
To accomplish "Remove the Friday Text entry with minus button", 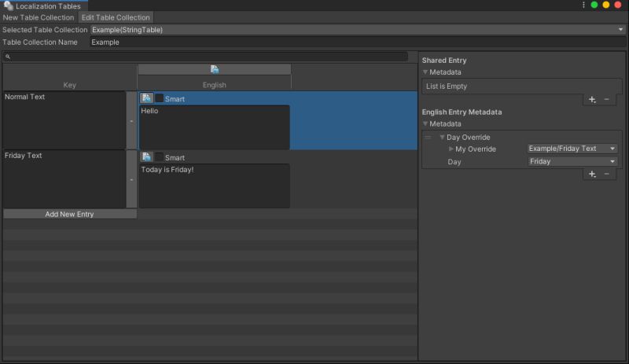I will coord(131,179).
